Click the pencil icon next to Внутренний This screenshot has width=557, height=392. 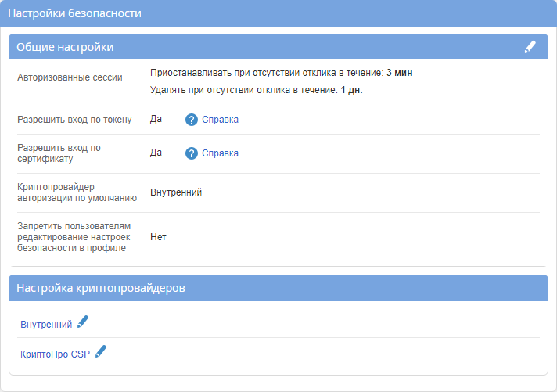tap(84, 322)
